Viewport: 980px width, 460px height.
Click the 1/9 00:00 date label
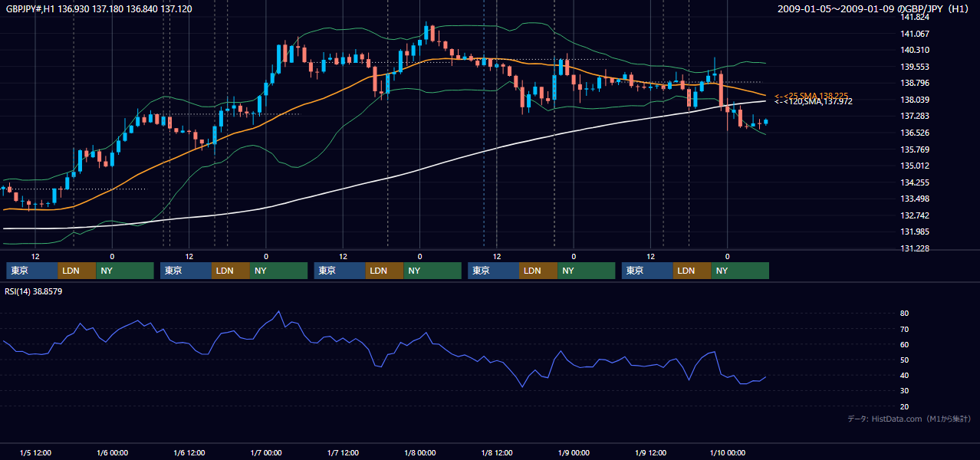point(574,452)
